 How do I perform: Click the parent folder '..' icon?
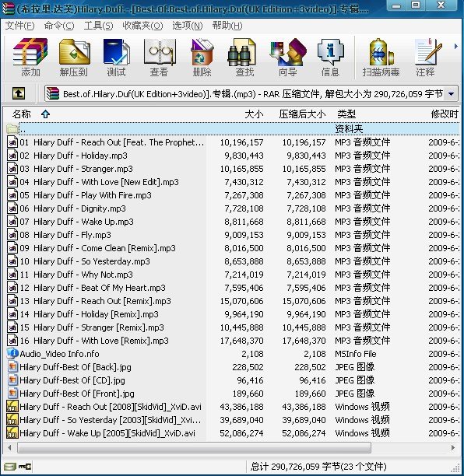[12, 129]
